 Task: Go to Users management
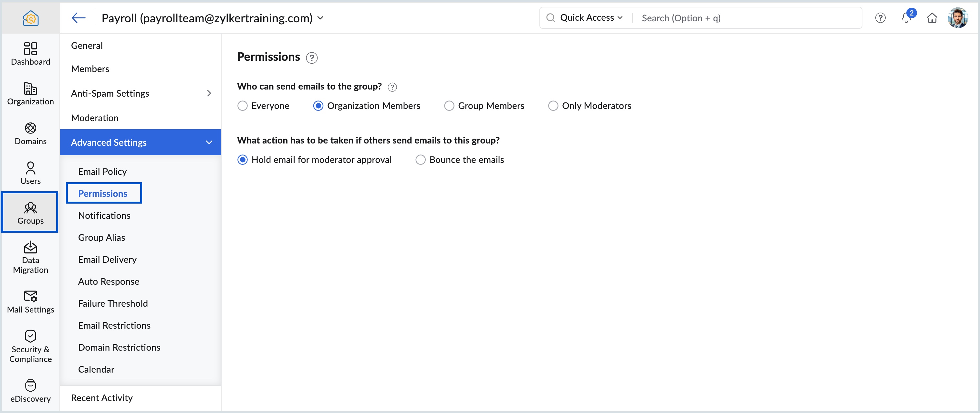point(30,173)
